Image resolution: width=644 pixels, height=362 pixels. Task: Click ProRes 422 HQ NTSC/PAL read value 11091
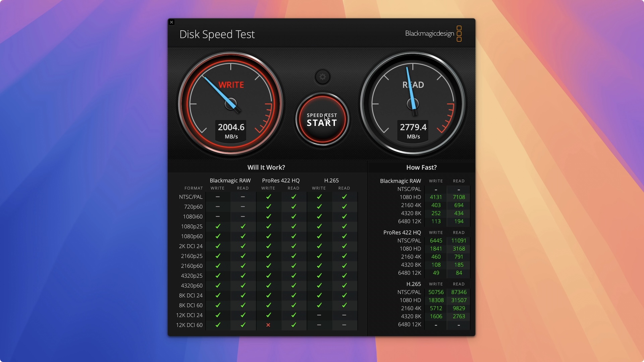click(x=459, y=240)
